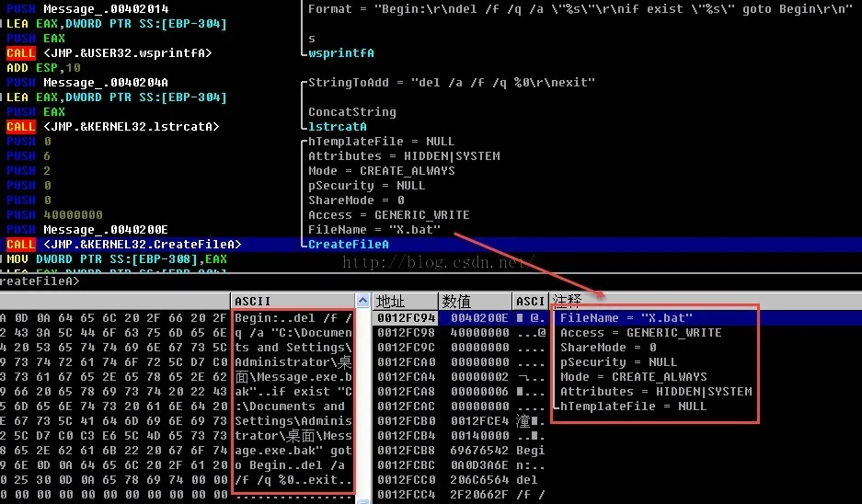Select stack address 0012FCBC
The image size is (862, 504).
point(406,465)
